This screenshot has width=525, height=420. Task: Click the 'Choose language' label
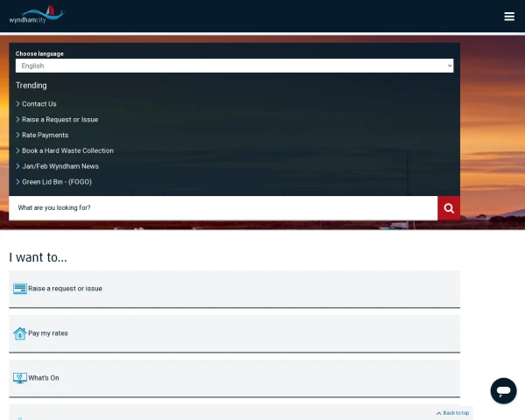[39, 53]
